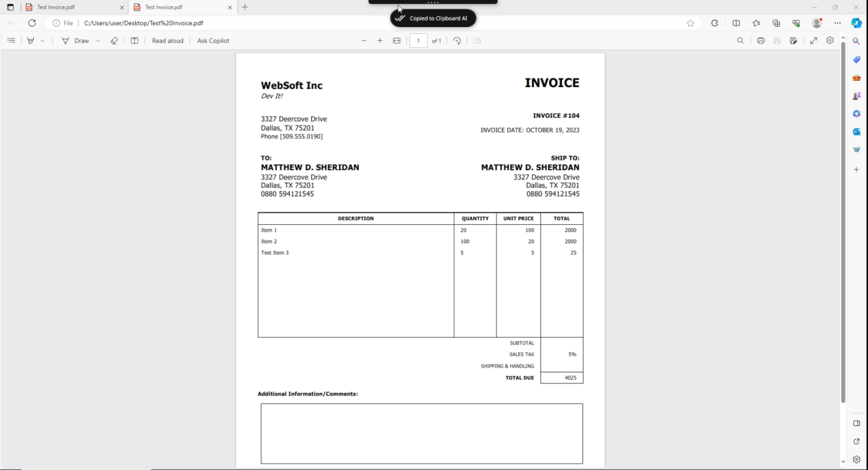Expand the Draw options arrow
The width and height of the screenshot is (868, 470).
pyautogui.click(x=98, y=41)
